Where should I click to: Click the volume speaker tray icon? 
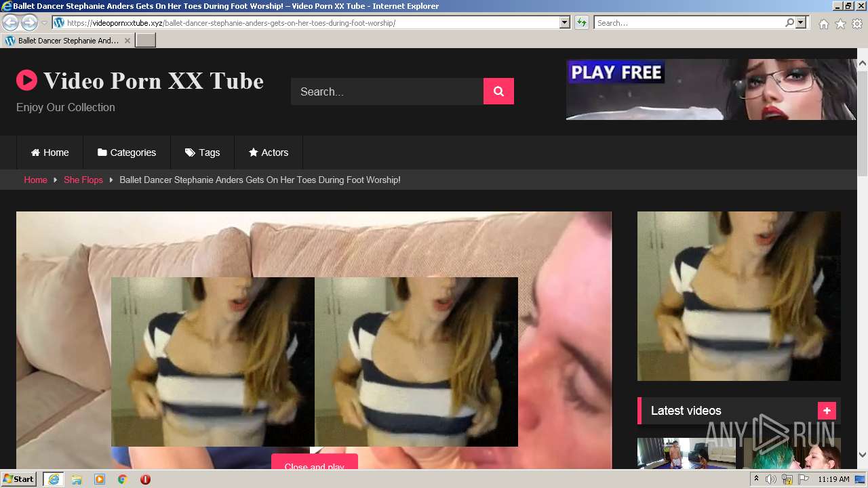pyautogui.click(x=771, y=479)
